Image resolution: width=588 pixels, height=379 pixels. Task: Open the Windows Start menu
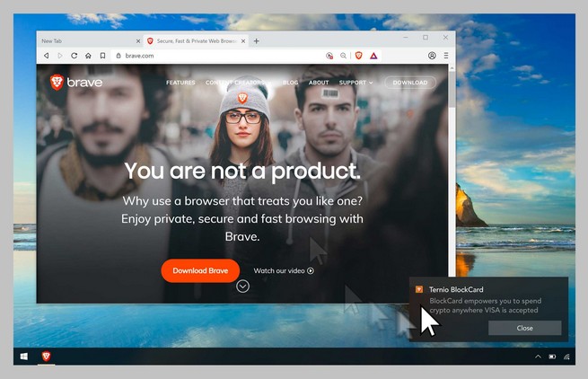(x=23, y=357)
